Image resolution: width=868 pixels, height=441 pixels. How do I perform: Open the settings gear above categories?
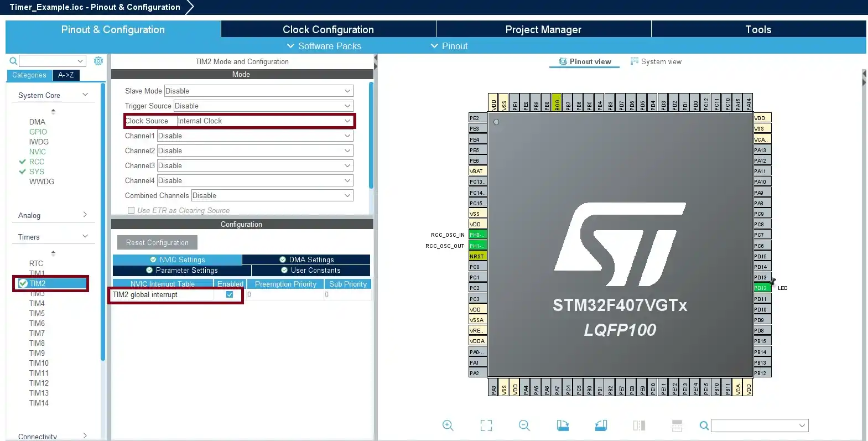(x=98, y=61)
